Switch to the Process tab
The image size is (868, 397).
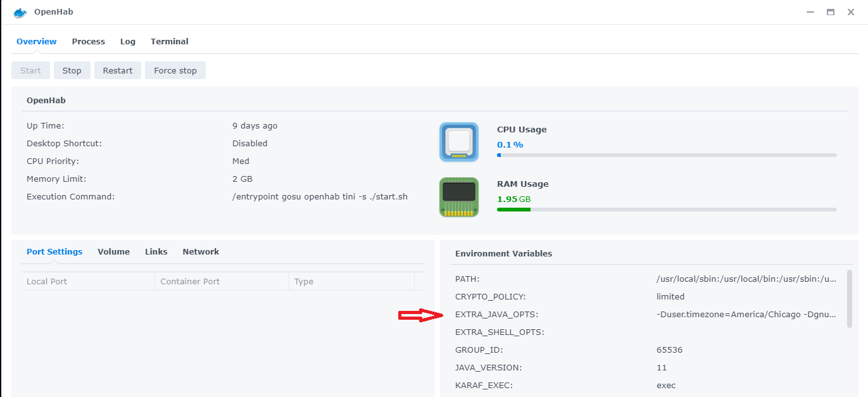tap(89, 41)
